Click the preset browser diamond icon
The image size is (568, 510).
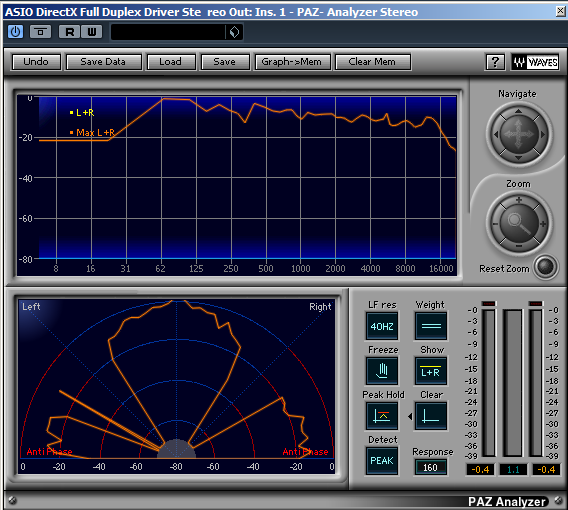(234, 32)
